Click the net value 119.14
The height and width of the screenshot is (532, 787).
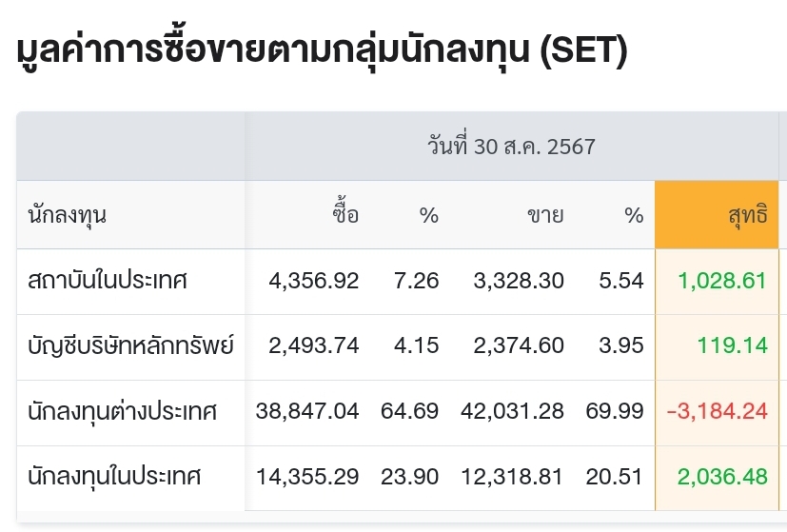click(x=732, y=345)
